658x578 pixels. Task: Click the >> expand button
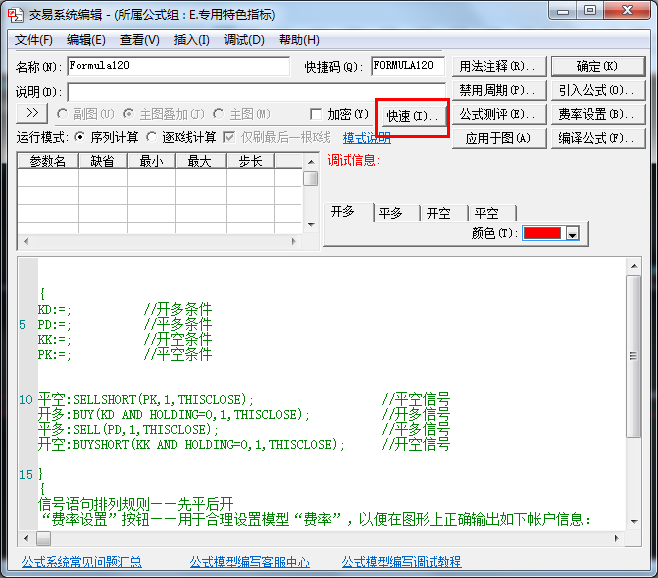click(32, 114)
